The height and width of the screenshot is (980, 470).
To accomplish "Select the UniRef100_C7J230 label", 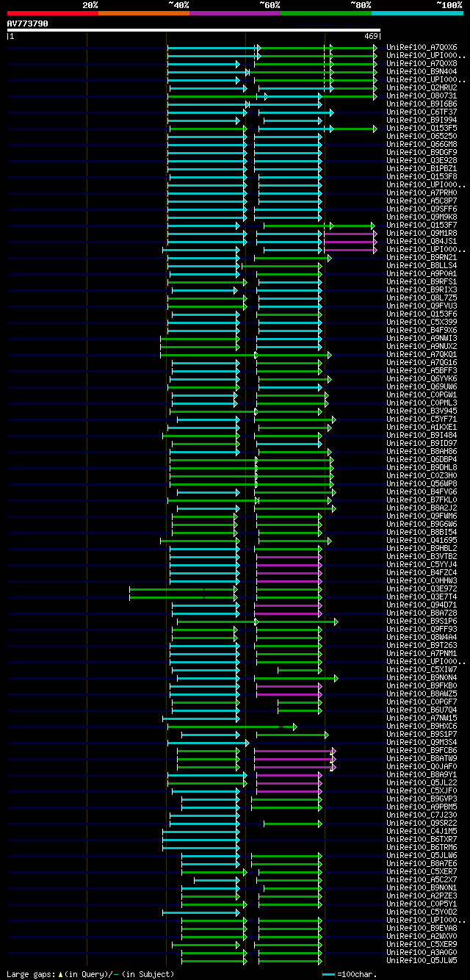I will [x=422, y=815].
